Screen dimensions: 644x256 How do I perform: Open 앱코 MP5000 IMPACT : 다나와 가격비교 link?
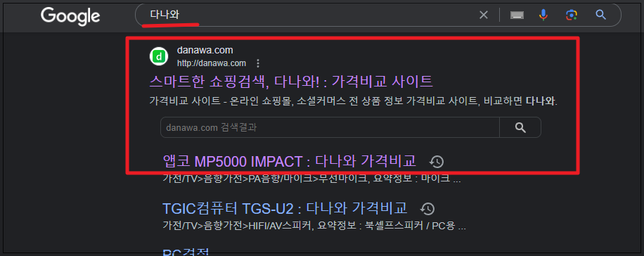tap(290, 161)
